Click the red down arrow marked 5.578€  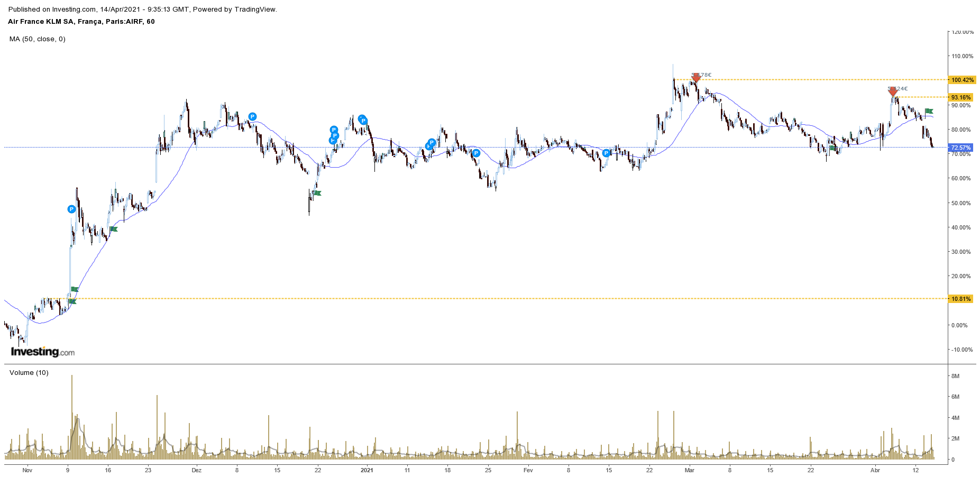[x=696, y=78]
